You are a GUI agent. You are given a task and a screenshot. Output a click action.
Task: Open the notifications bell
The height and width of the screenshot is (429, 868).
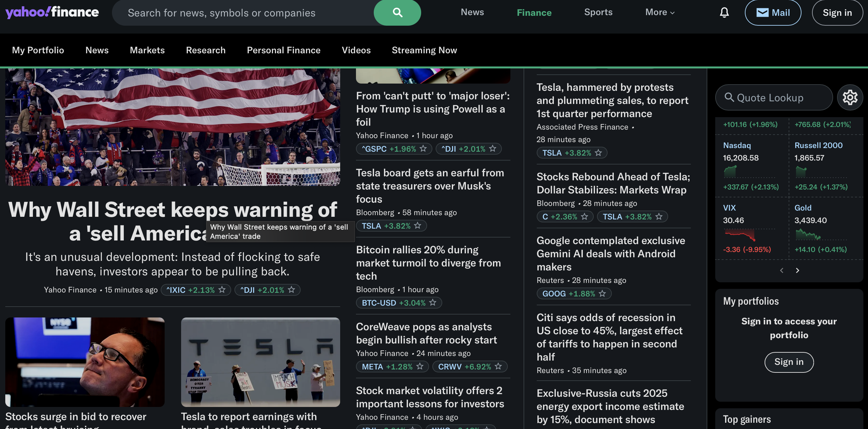point(724,13)
